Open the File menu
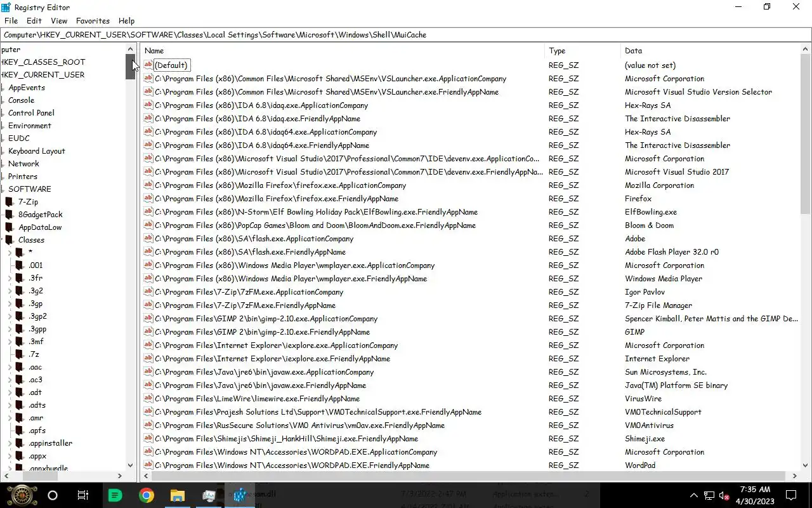Image resolution: width=812 pixels, height=508 pixels. point(11,20)
